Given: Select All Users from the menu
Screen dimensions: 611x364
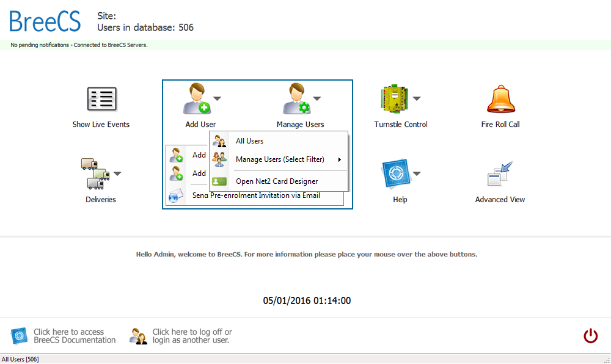Looking at the screenshot, I should (249, 141).
